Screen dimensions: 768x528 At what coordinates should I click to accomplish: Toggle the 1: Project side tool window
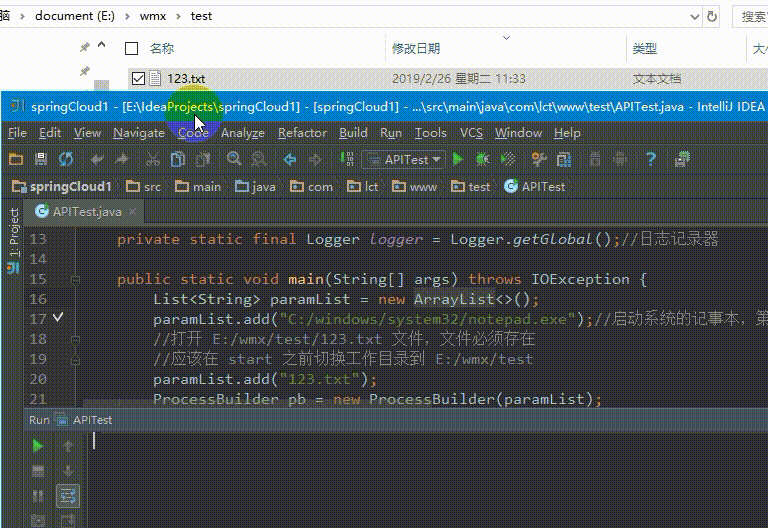click(14, 239)
